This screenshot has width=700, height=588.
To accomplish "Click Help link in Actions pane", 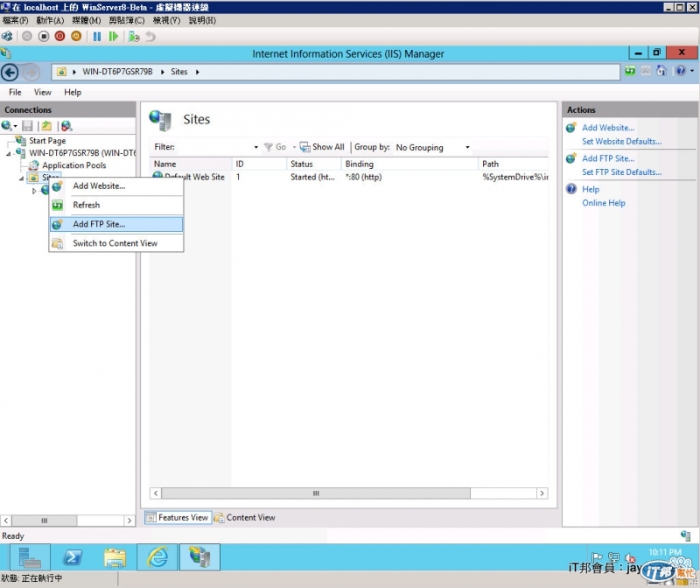I will (x=590, y=189).
